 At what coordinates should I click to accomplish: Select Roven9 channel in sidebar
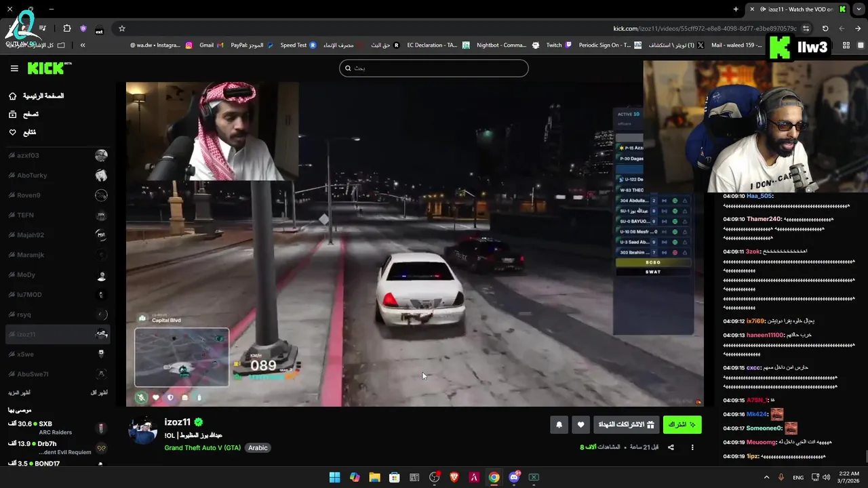click(x=58, y=195)
